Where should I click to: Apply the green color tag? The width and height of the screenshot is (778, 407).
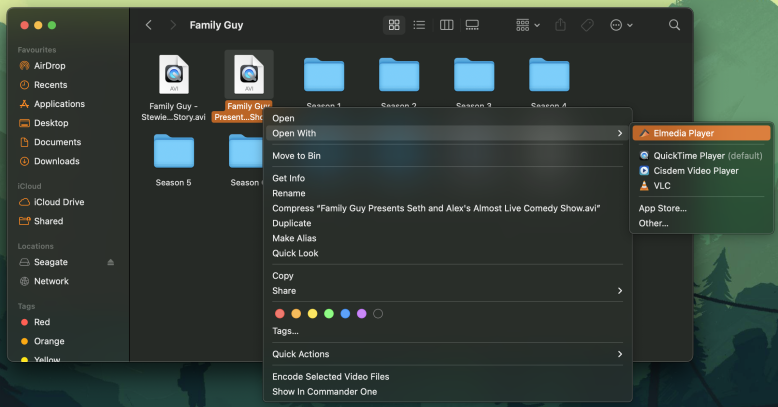(x=329, y=314)
